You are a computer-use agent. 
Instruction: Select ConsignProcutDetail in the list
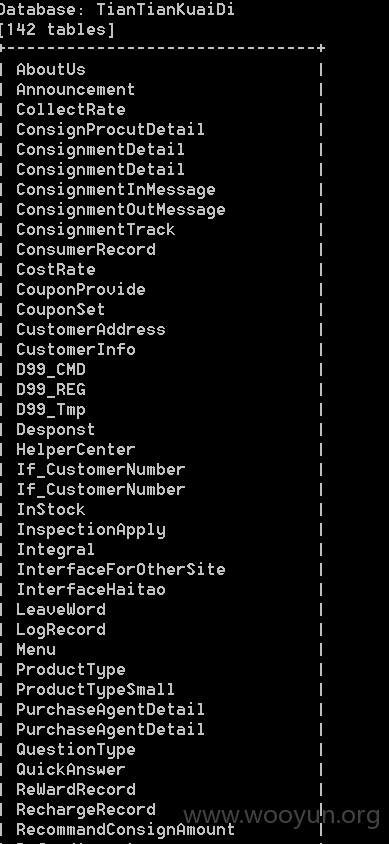110,129
